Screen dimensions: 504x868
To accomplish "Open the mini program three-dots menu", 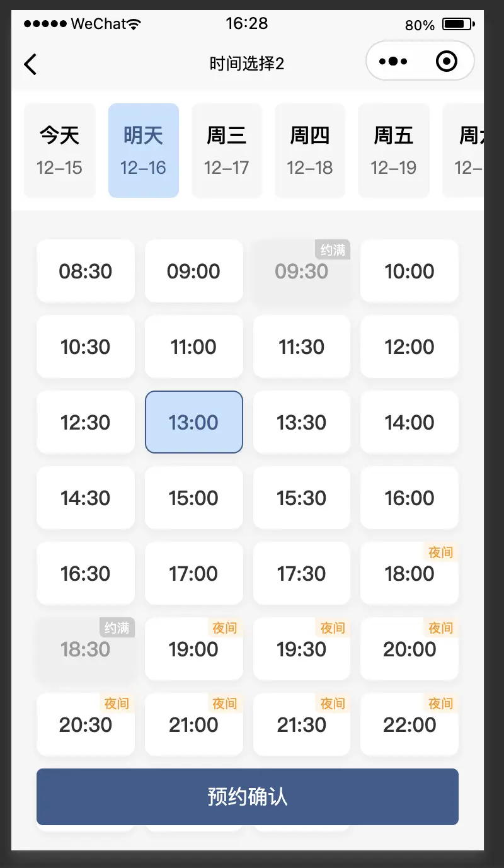I will pos(394,62).
